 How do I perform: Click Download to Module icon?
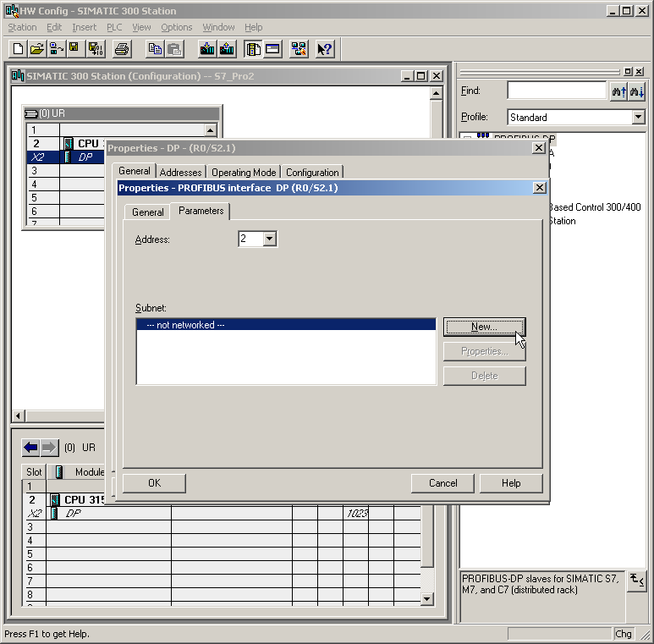coord(207,49)
